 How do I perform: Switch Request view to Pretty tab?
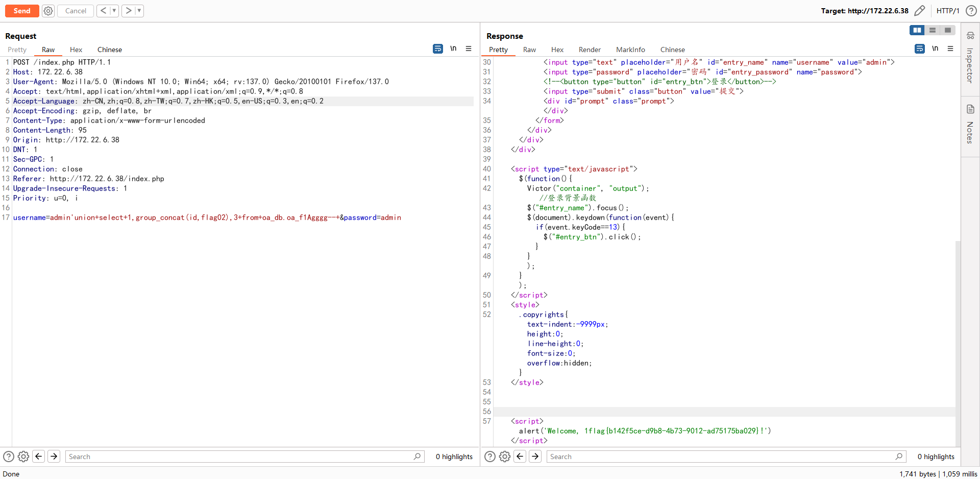[17, 50]
